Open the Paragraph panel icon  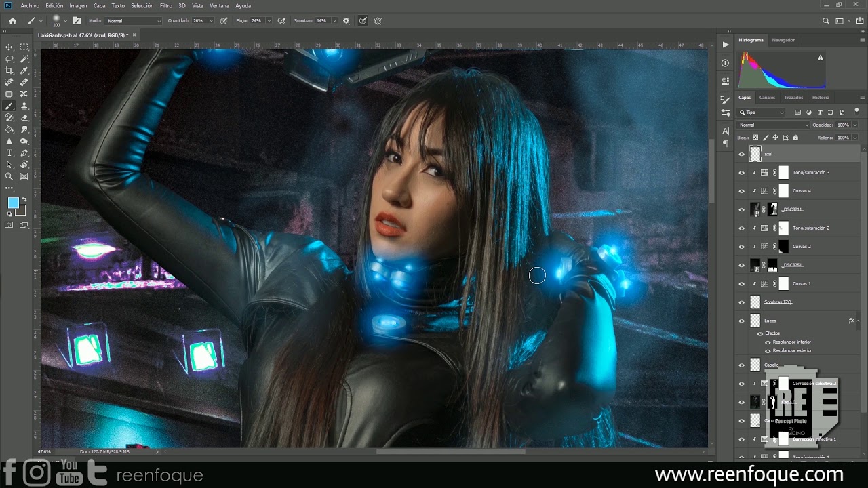click(x=726, y=144)
